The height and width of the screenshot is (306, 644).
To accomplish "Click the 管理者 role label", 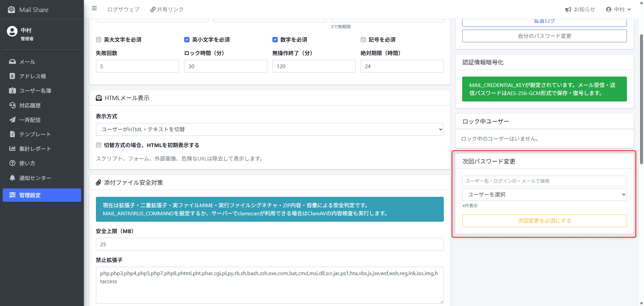I will [x=27, y=39].
